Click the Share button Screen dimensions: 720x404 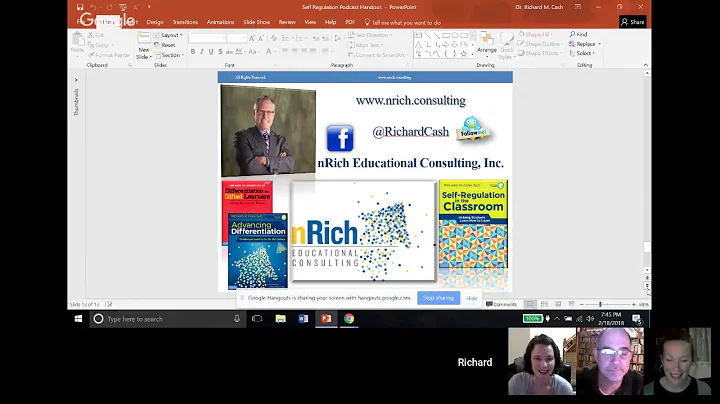click(633, 22)
